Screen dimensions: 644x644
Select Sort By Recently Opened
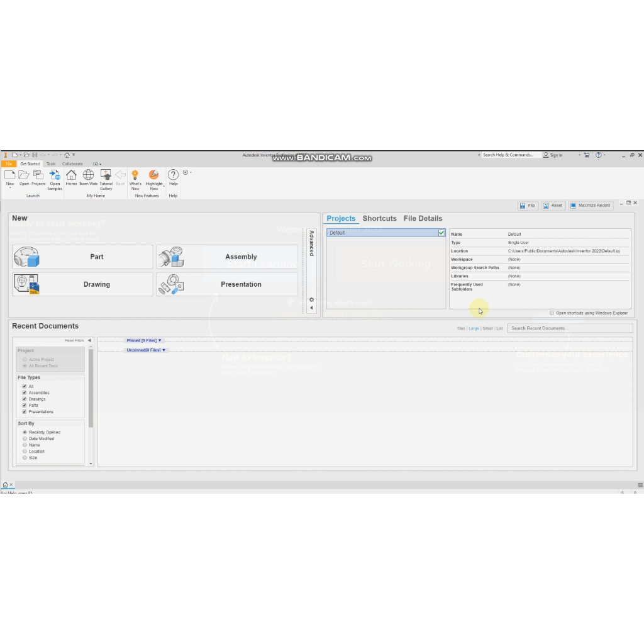click(x=25, y=433)
